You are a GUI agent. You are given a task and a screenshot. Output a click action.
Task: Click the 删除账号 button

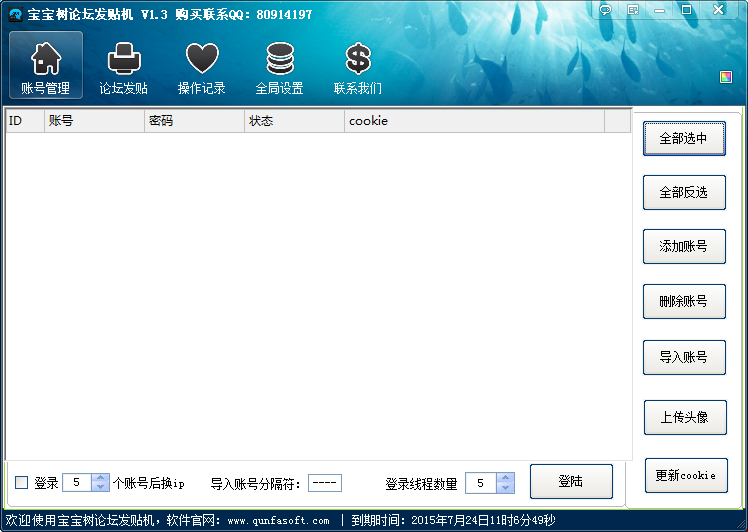pyautogui.click(x=684, y=301)
